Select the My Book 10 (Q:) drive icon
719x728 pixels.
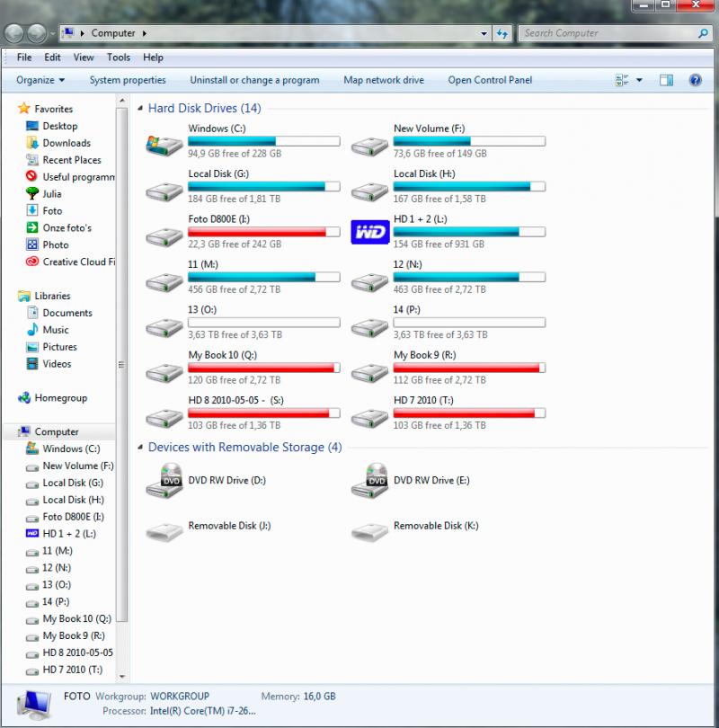(164, 372)
